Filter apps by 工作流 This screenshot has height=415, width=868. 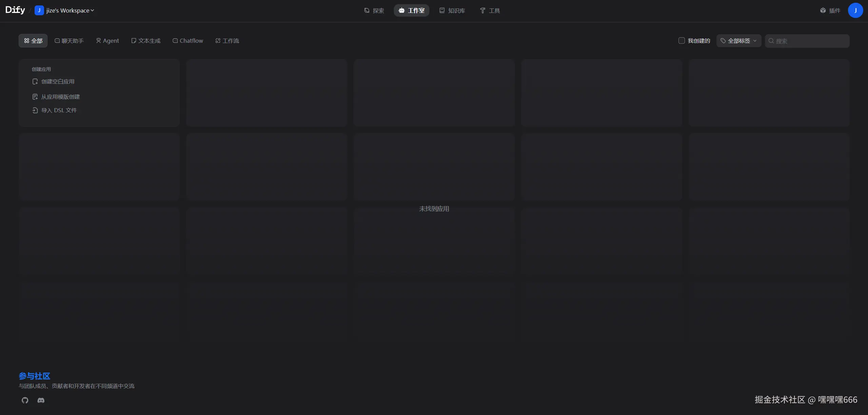click(x=227, y=41)
